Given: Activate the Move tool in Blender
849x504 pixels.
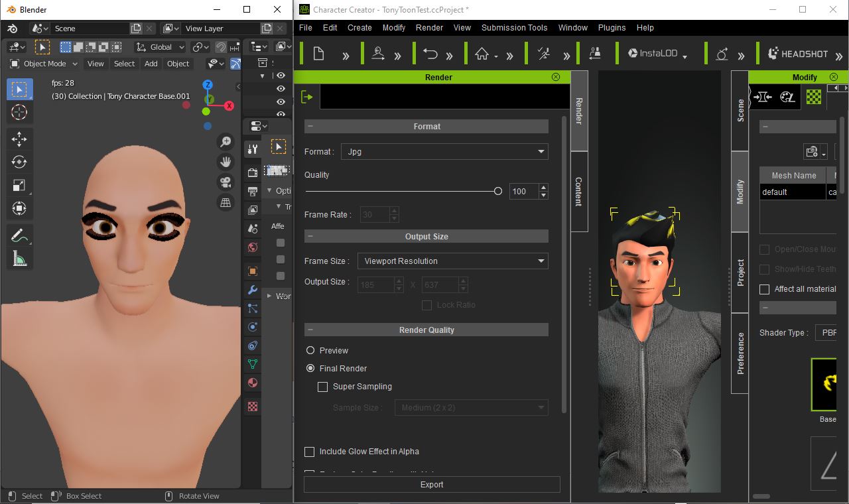Looking at the screenshot, I should point(19,139).
